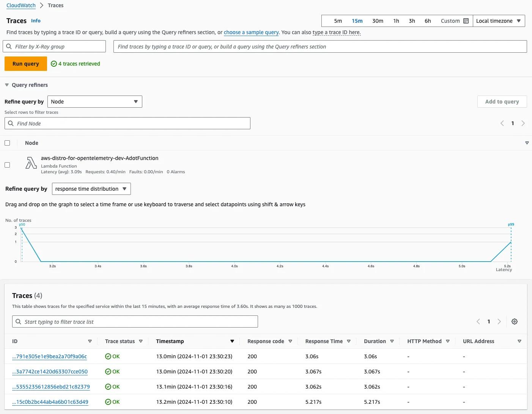
Task: Click the trace list filter input field
Action: click(x=135, y=321)
